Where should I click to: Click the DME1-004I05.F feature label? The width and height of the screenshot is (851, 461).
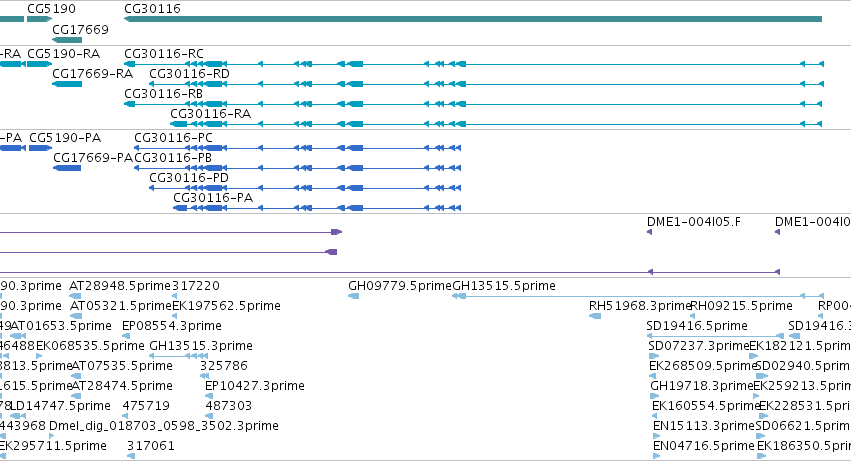pos(694,222)
